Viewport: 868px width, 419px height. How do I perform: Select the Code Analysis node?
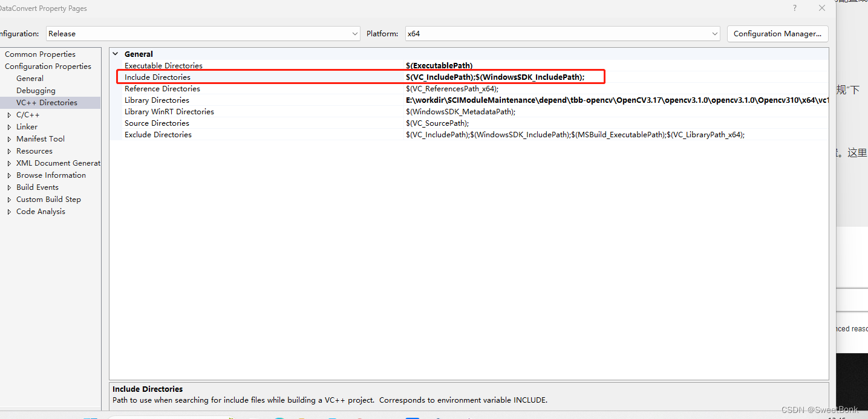pos(41,211)
